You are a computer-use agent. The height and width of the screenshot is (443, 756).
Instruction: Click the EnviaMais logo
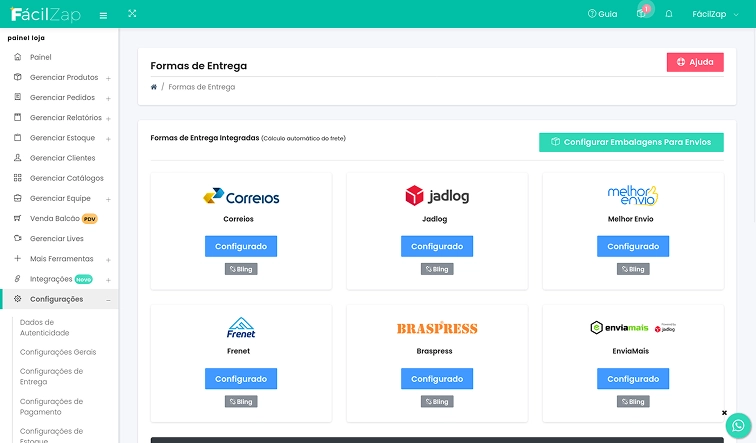click(x=633, y=328)
